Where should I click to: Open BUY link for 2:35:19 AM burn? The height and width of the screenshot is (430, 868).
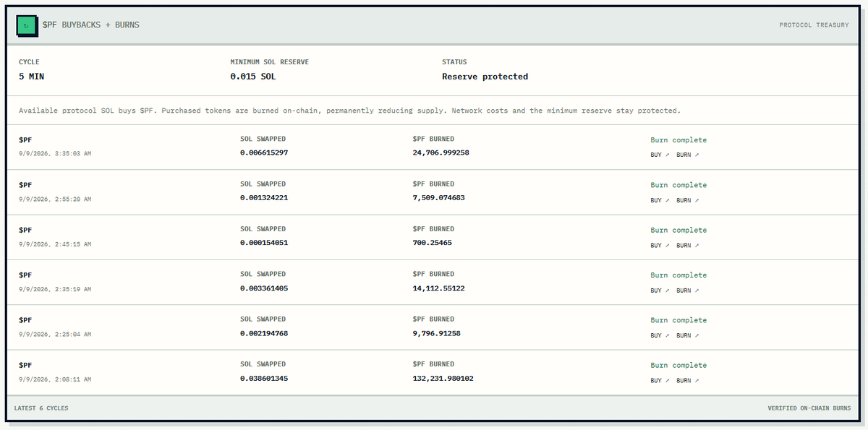pos(660,290)
